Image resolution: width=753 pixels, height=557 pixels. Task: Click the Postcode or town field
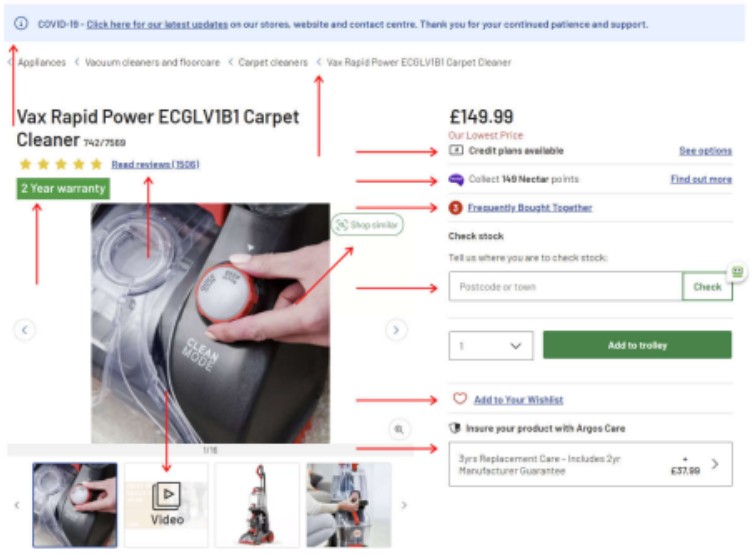pyautogui.click(x=565, y=287)
